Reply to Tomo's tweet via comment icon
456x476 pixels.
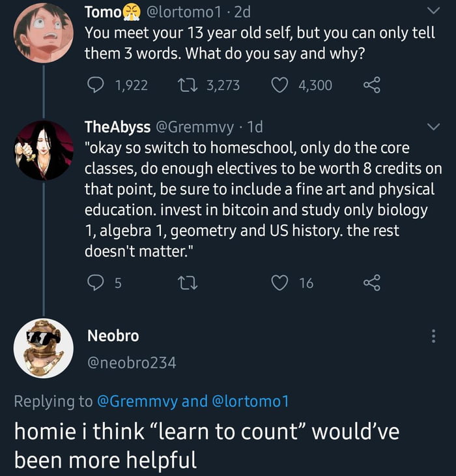[95, 85]
